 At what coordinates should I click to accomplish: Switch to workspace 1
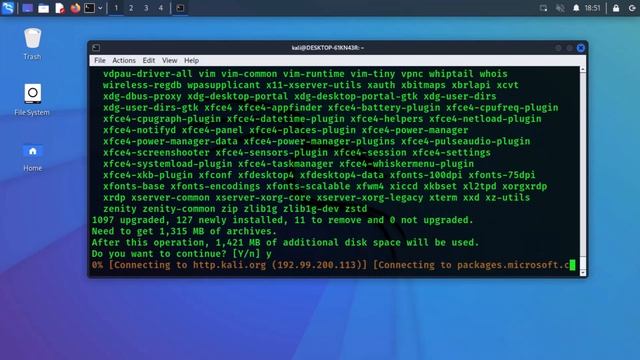point(116,8)
